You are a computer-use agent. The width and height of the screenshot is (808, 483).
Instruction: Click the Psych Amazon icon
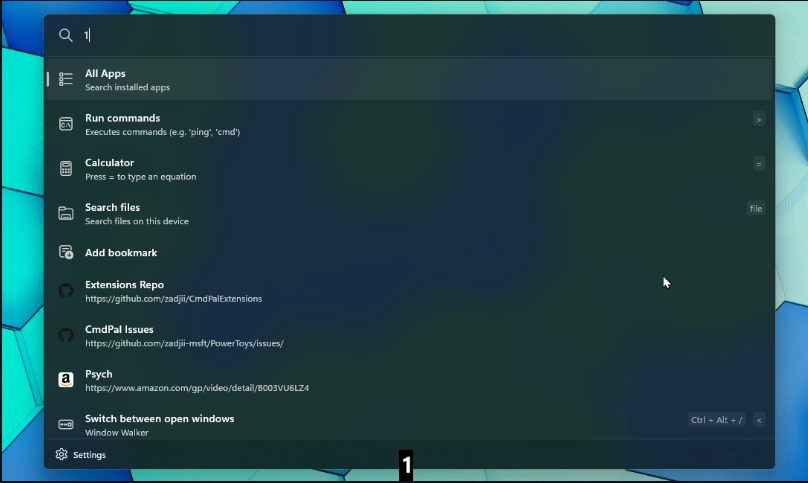pyautogui.click(x=65, y=380)
